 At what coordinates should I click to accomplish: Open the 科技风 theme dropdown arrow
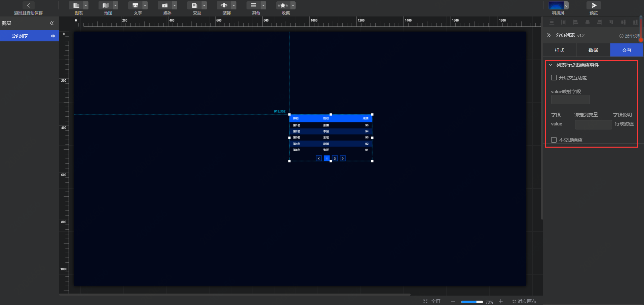(x=566, y=5)
